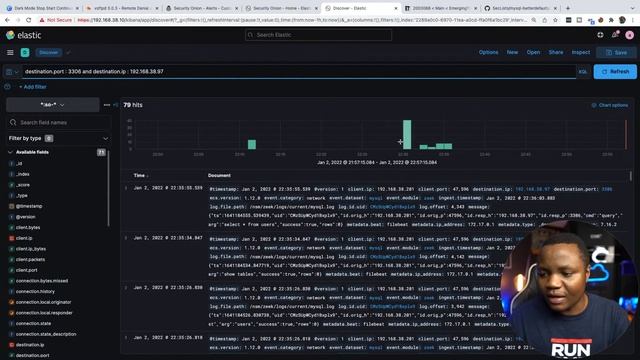Click the browser address bar URL

point(302,20)
